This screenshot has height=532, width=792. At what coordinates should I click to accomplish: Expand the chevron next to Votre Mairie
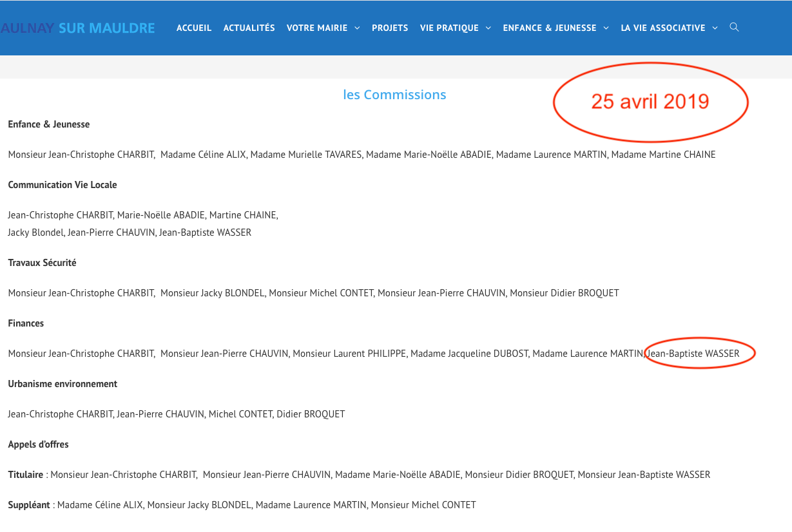coord(357,28)
